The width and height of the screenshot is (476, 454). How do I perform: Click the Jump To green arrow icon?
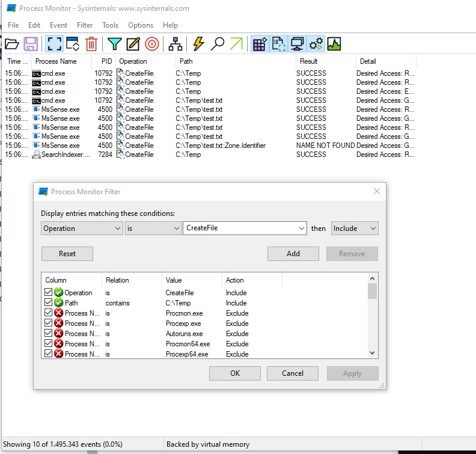236,44
